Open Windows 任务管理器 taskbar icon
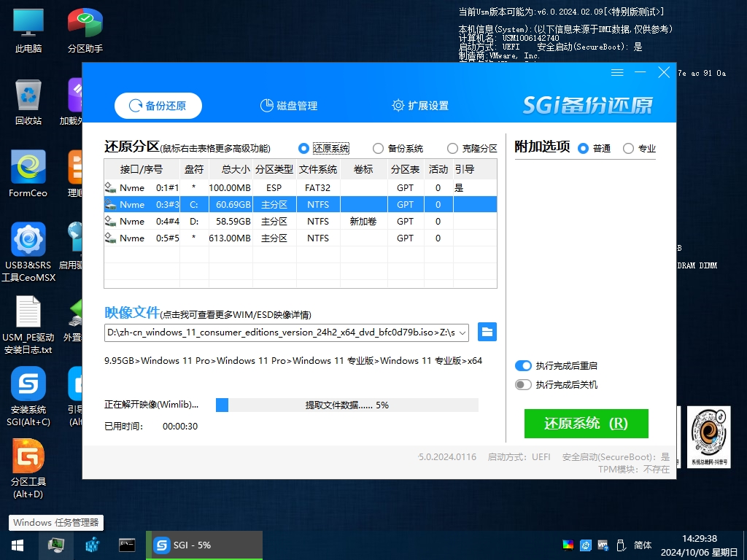The width and height of the screenshot is (747, 560). click(x=55, y=545)
